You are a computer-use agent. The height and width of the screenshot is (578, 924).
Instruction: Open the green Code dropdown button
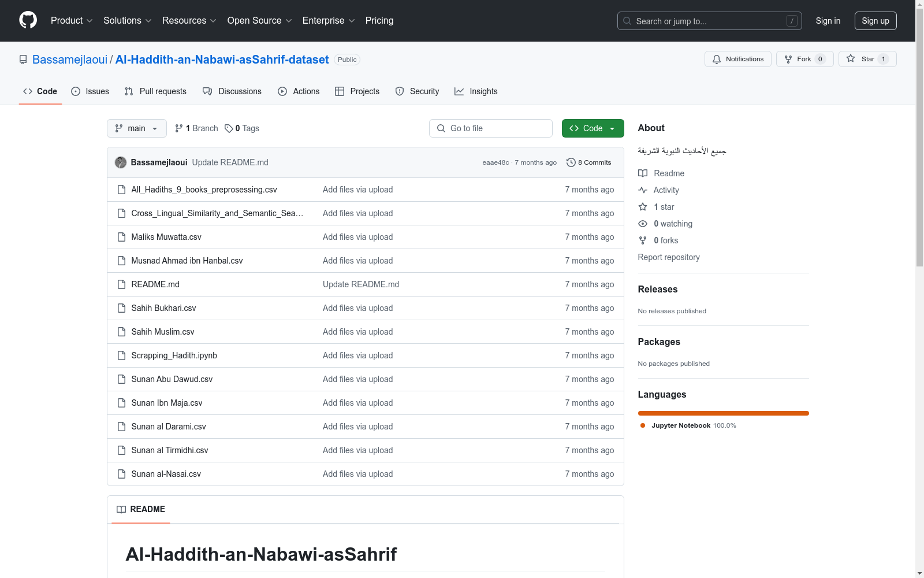click(593, 128)
